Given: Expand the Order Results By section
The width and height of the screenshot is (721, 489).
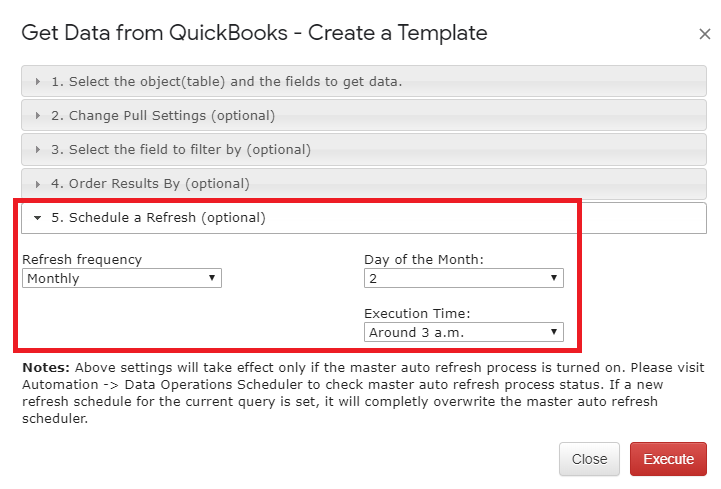Looking at the screenshot, I should point(364,184).
